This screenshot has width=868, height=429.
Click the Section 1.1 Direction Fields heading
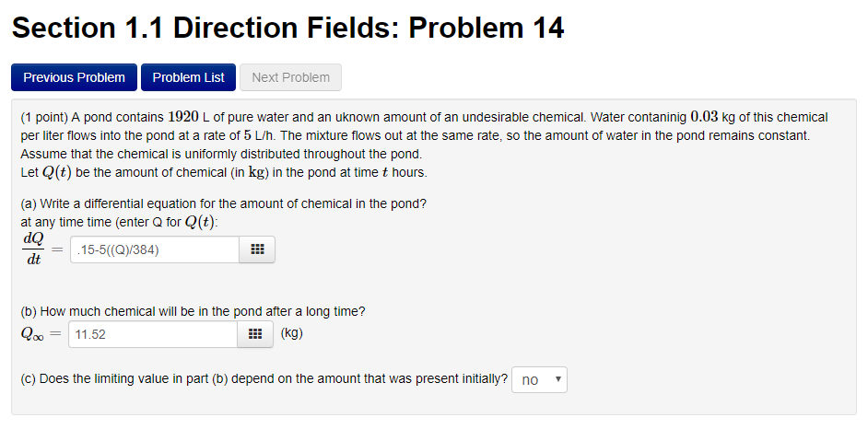(x=287, y=29)
